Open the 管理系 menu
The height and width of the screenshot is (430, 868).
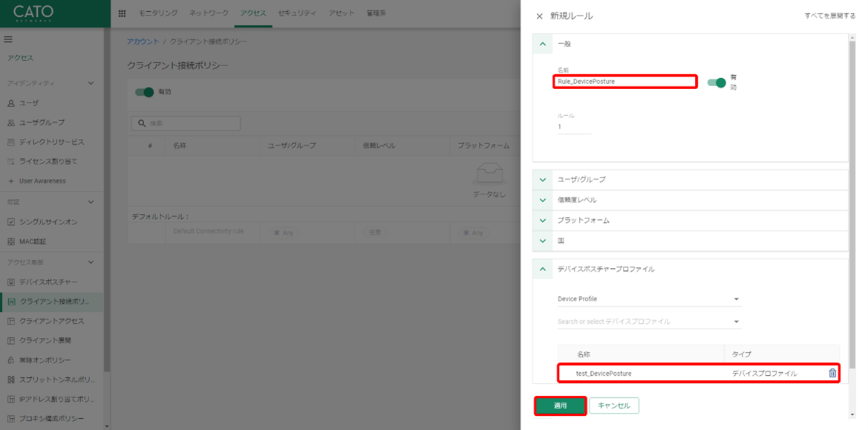(x=376, y=13)
